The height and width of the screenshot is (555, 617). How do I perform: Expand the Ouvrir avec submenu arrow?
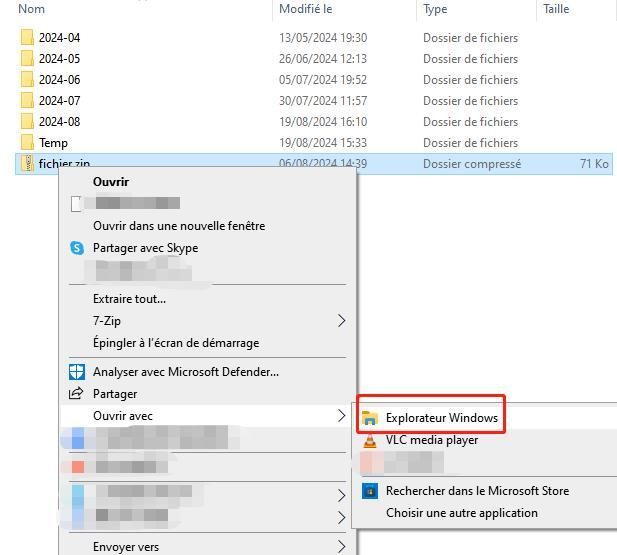tap(341, 416)
